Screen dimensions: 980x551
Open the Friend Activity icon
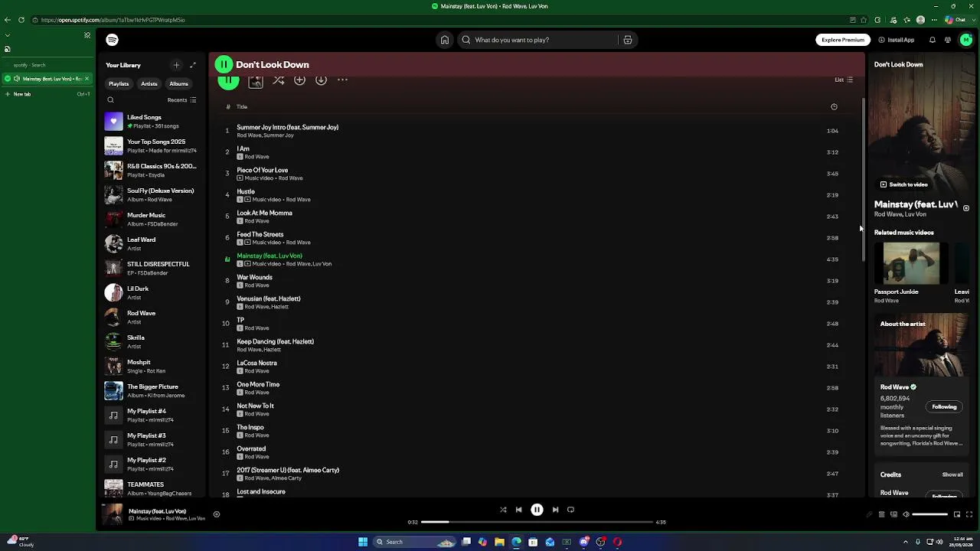click(x=948, y=40)
